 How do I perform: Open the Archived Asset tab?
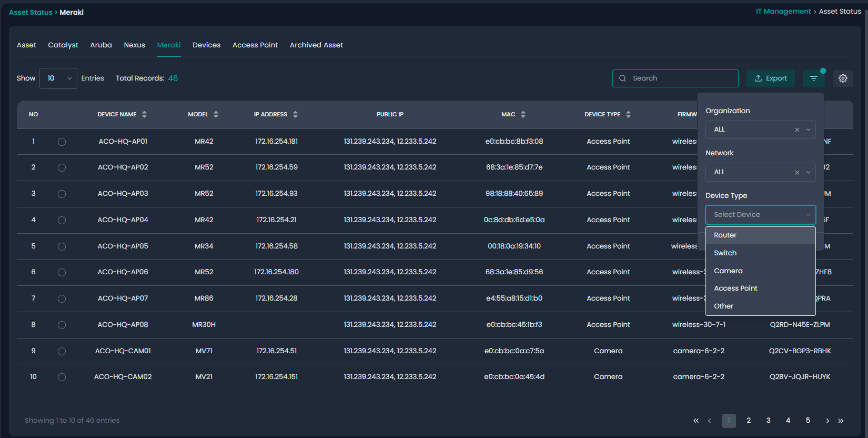coord(316,45)
